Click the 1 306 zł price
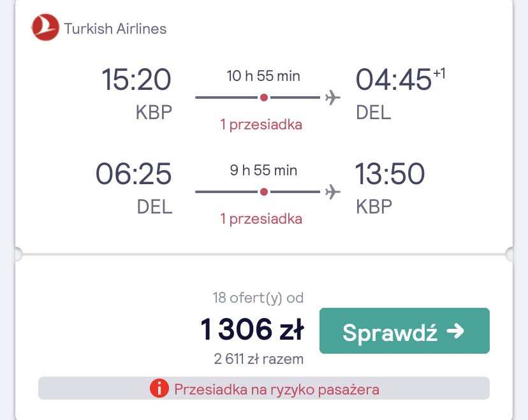The height and width of the screenshot is (420, 528). pyautogui.click(x=253, y=329)
